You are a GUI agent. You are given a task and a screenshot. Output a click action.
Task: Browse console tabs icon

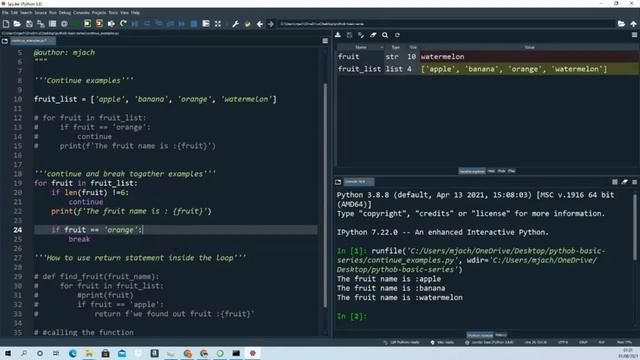click(x=338, y=182)
